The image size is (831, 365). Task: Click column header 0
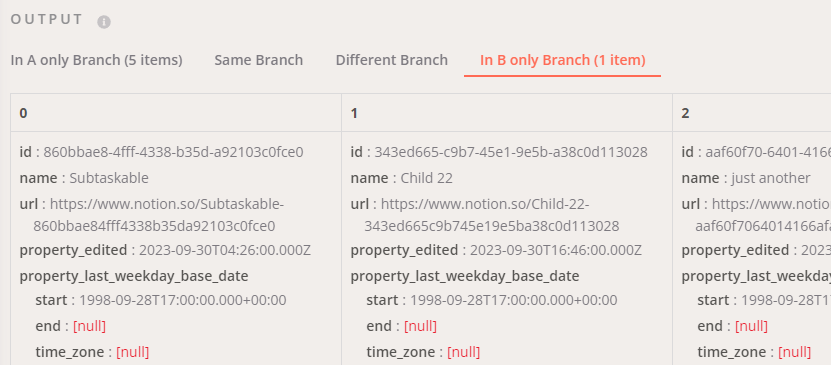click(x=176, y=113)
